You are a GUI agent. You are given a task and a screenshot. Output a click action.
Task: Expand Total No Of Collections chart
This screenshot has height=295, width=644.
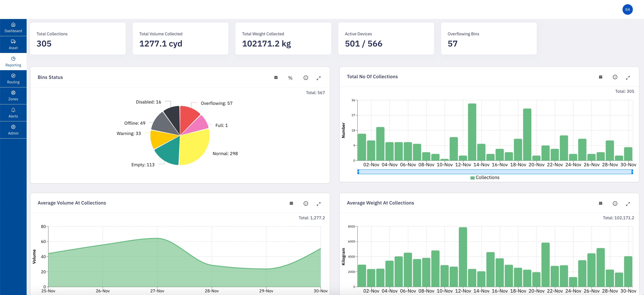(x=628, y=78)
